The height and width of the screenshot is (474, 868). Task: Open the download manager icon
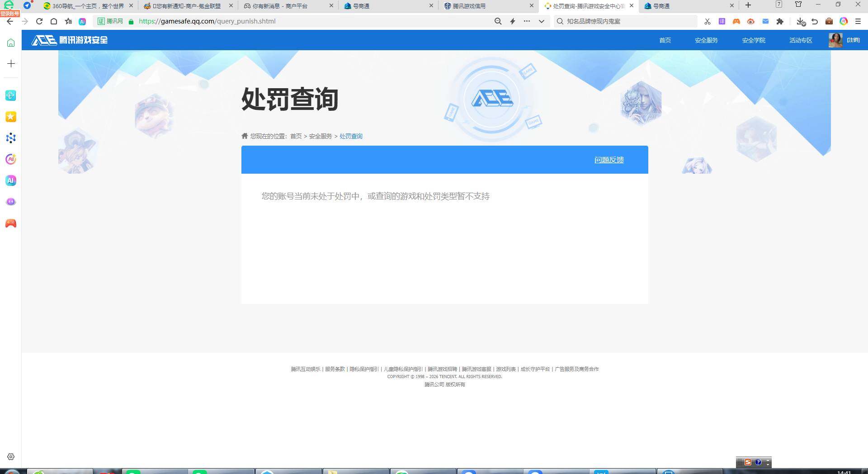[x=800, y=21]
